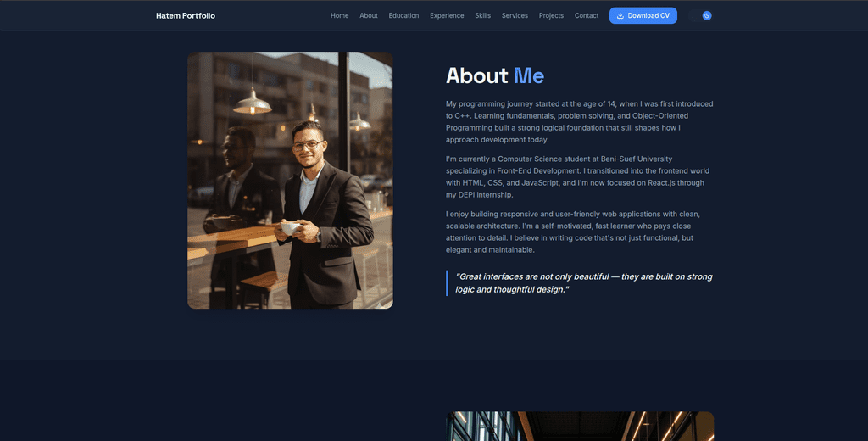Select Education in the navigation bar

click(x=403, y=15)
